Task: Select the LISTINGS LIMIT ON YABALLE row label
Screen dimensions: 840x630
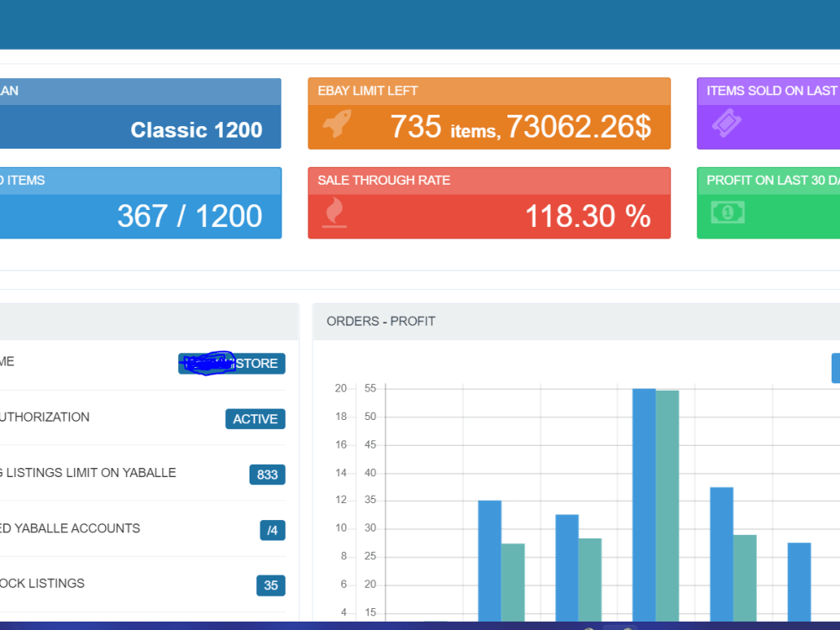Action: [x=88, y=472]
